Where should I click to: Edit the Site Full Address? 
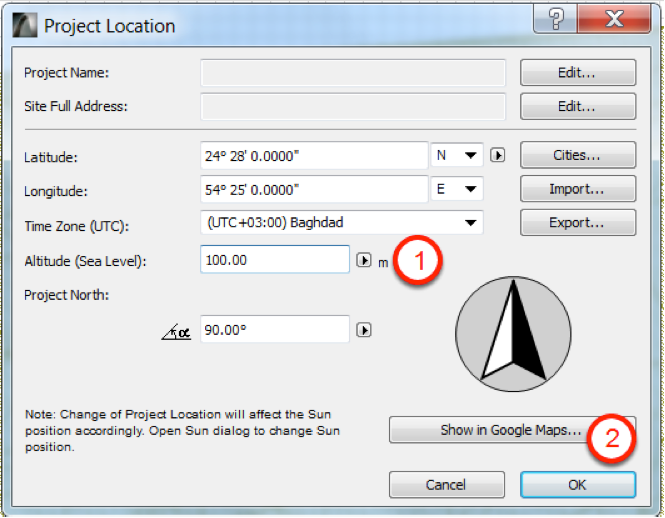click(x=578, y=106)
